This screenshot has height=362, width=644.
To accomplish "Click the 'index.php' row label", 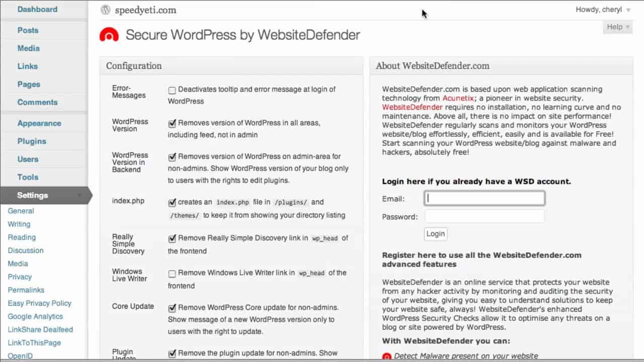I will point(128,201).
